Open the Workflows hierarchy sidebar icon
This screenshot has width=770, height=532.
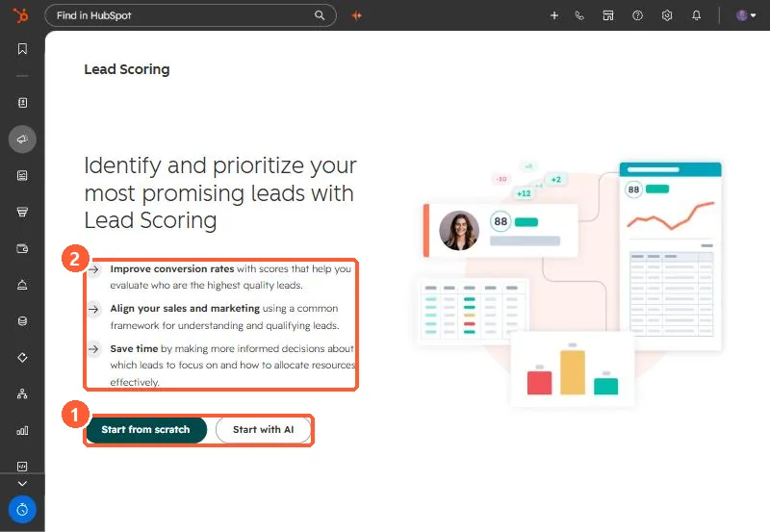(x=22, y=393)
